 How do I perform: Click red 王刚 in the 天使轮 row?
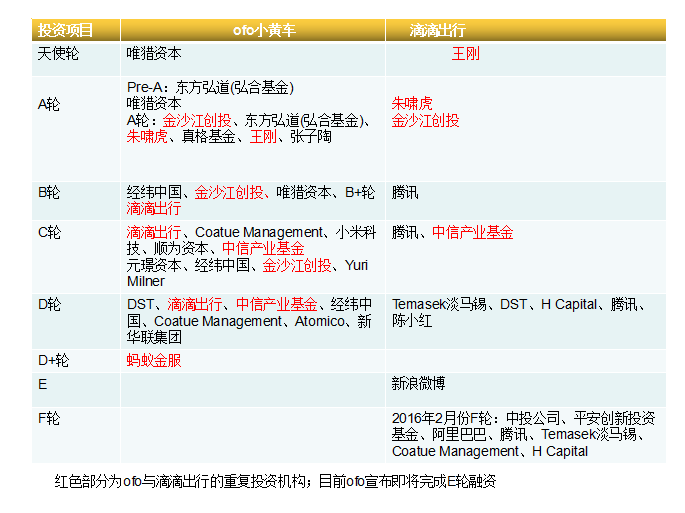pos(466,54)
